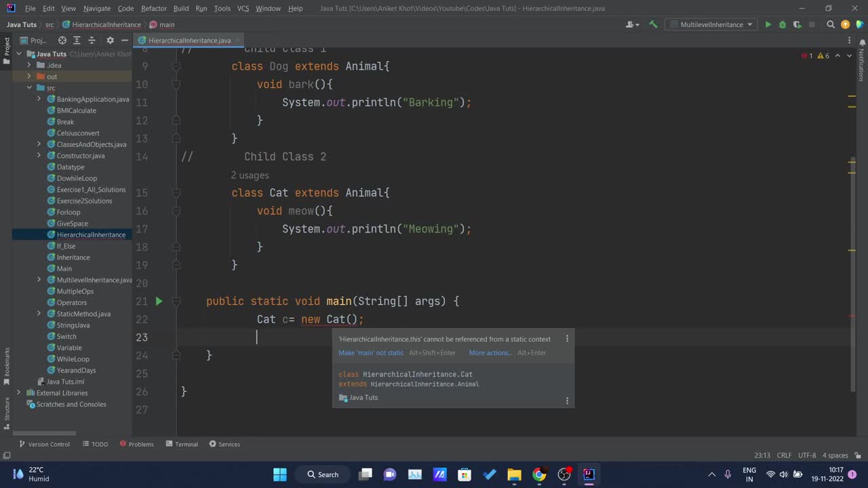This screenshot has height=488, width=868.
Task: Open popup options three-dot menu at top
Action: (568, 339)
